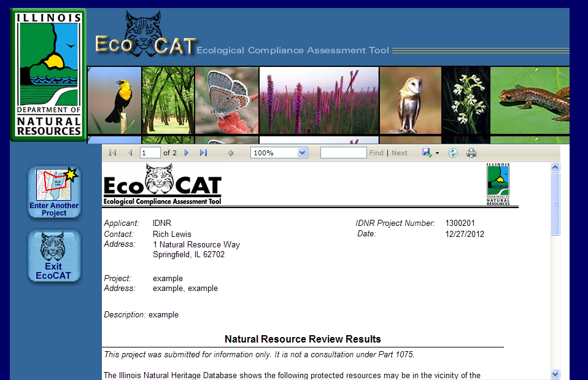Go to first page of report

point(112,153)
